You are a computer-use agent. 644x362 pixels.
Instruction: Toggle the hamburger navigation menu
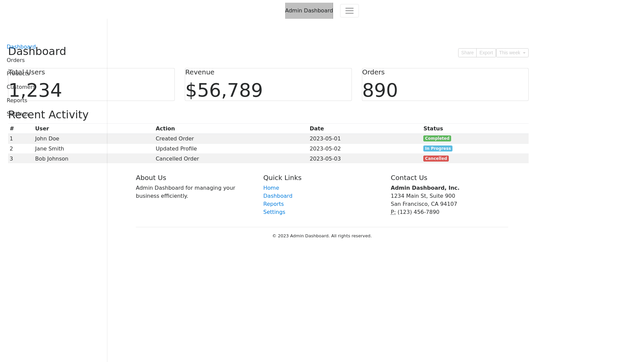coord(349,11)
